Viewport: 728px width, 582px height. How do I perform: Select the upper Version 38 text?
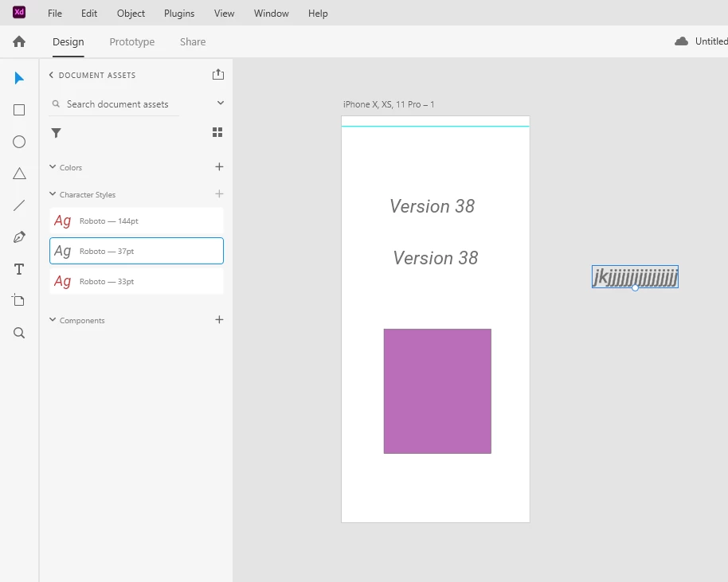tap(432, 206)
